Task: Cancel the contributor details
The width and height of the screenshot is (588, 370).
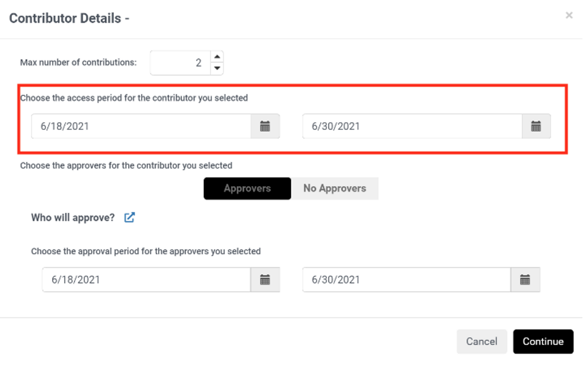Action: tap(481, 341)
